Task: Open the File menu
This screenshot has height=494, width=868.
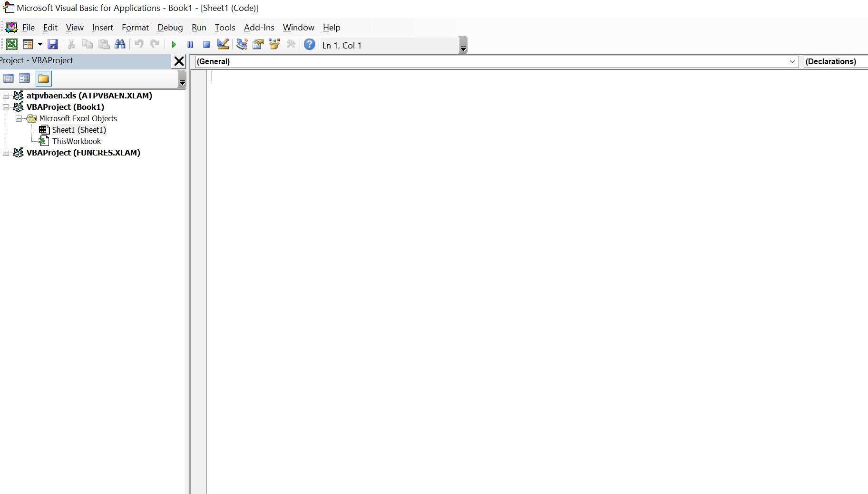Action: [x=29, y=28]
